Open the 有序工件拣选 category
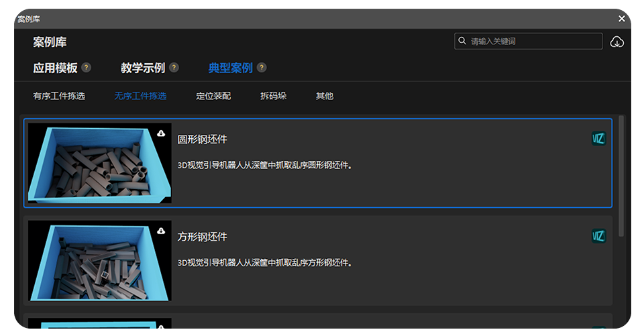Image resolution: width=644 pixels, height=336 pixels. (59, 96)
